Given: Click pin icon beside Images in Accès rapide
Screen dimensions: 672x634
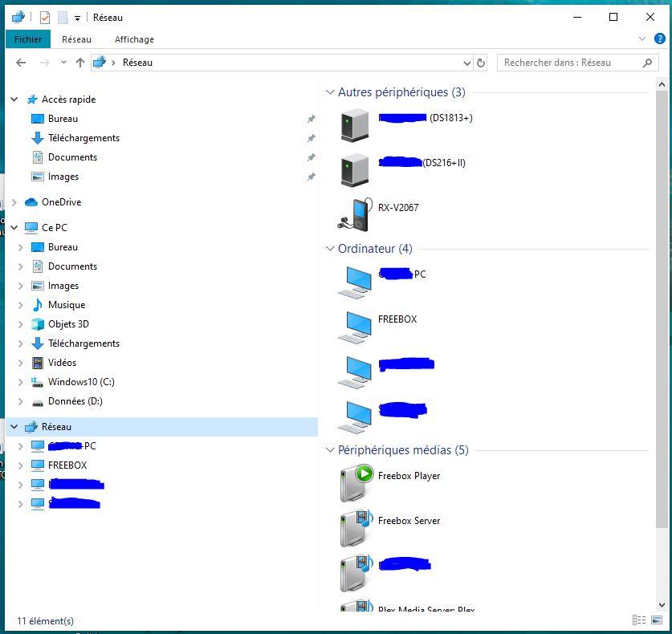Looking at the screenshot, I should [x=312, y=177].
